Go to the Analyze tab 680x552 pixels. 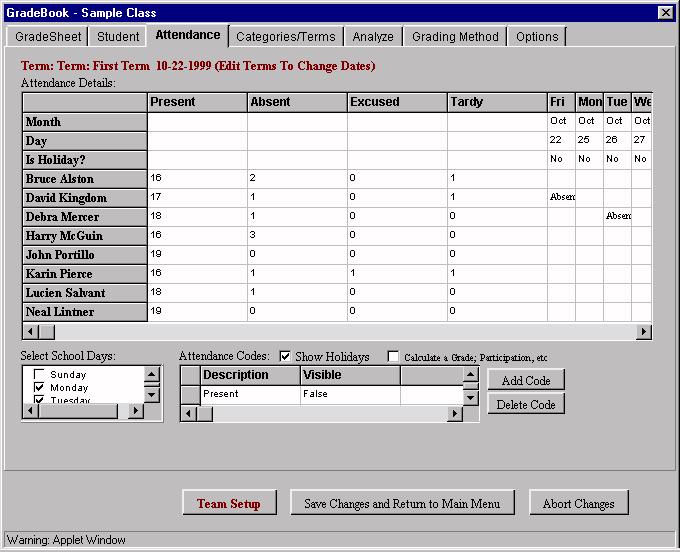pos(373,36)
